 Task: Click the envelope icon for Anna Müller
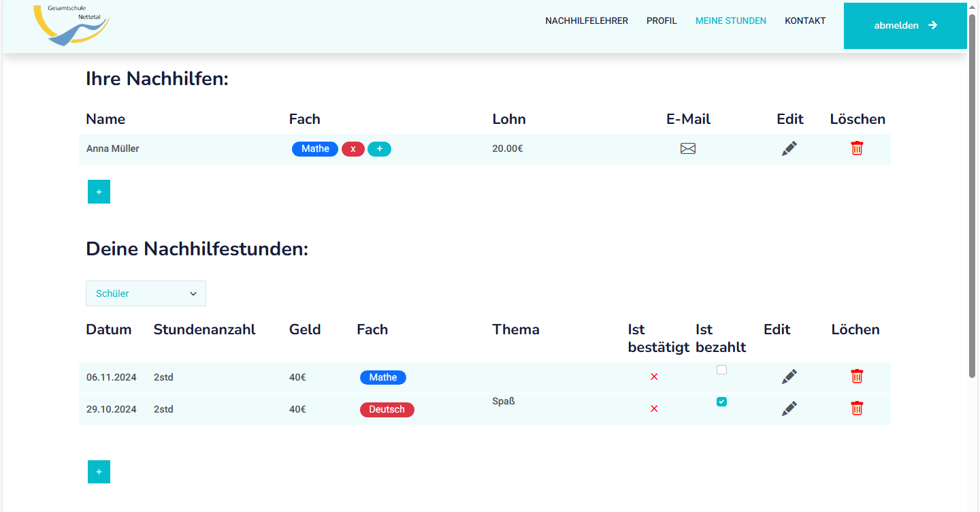tap(688, 148)
